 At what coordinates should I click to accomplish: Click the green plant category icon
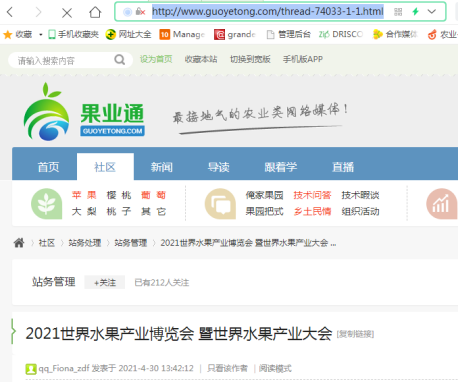coord(46,204)
